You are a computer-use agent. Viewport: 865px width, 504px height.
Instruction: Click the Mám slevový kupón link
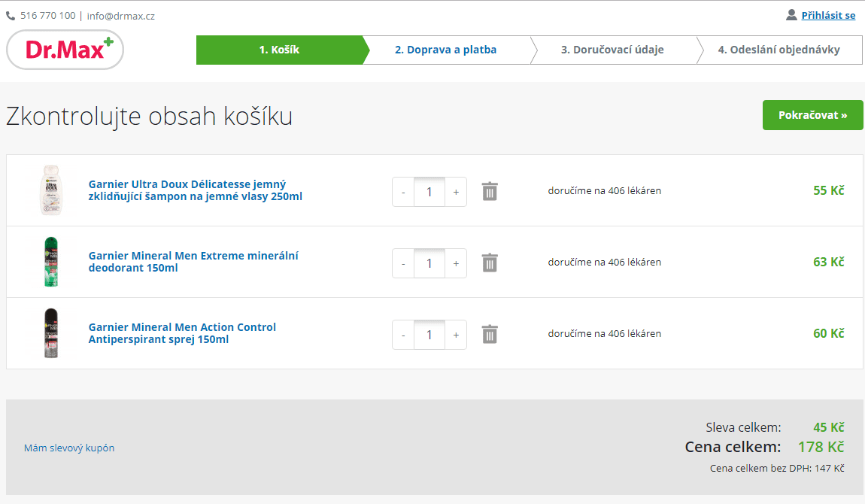(69, 448)
